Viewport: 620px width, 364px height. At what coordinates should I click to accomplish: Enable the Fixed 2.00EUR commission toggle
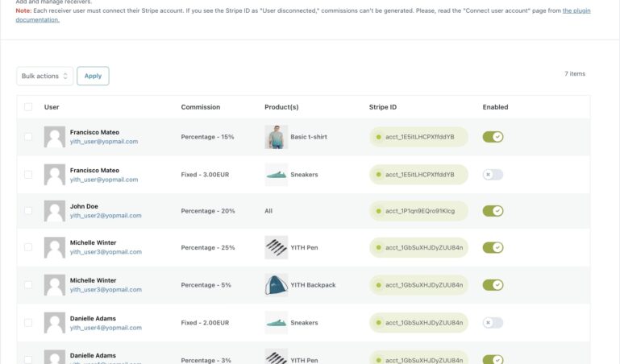click(493, 322)
